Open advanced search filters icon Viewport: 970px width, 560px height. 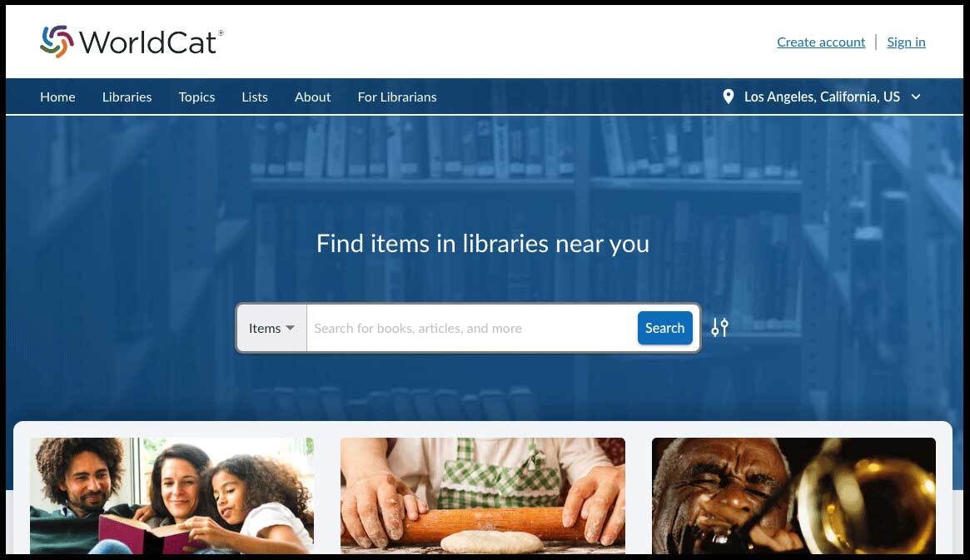coord(719,328)
